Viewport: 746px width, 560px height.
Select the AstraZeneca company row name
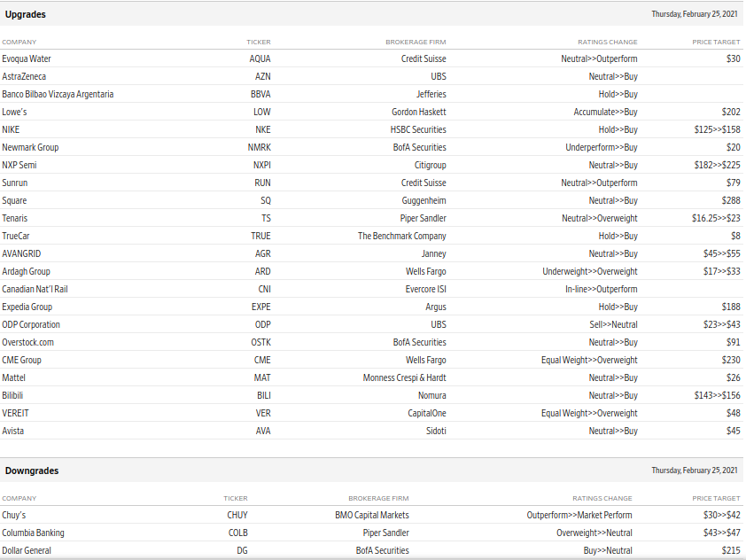[24, 76]
